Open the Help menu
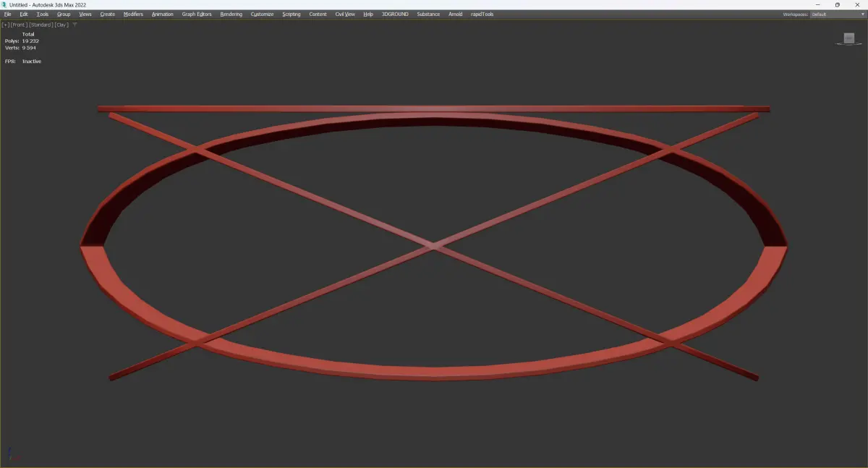The height and width of the screenshot is (468, 868). click(x=368, y=14)
